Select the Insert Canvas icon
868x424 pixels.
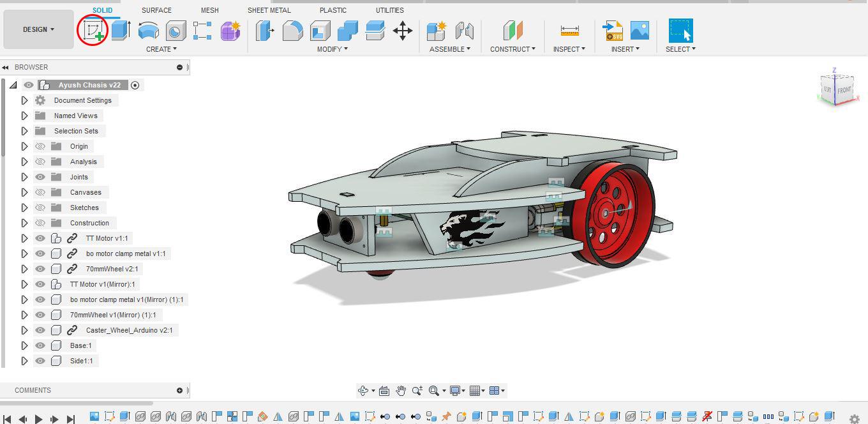click(x=639, y=29)
